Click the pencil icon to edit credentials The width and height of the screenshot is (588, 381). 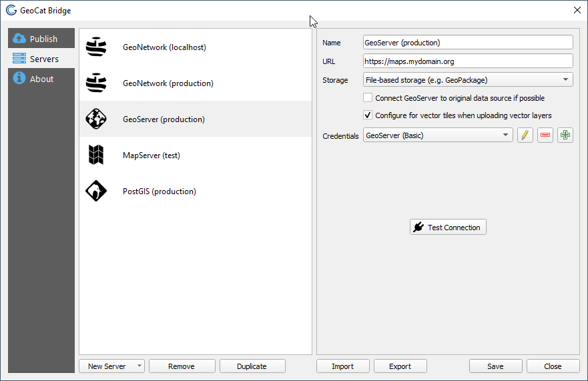[x=525, y=135]
